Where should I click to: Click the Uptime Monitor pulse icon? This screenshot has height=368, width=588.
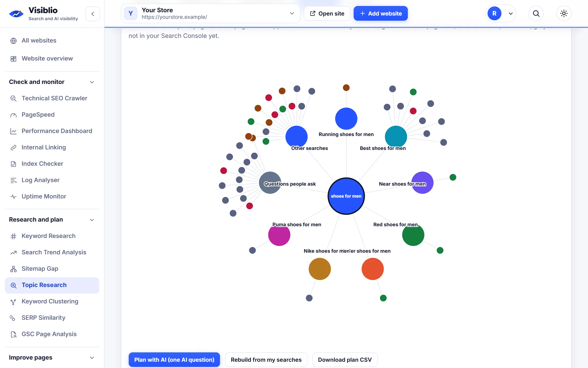point(13,197)
